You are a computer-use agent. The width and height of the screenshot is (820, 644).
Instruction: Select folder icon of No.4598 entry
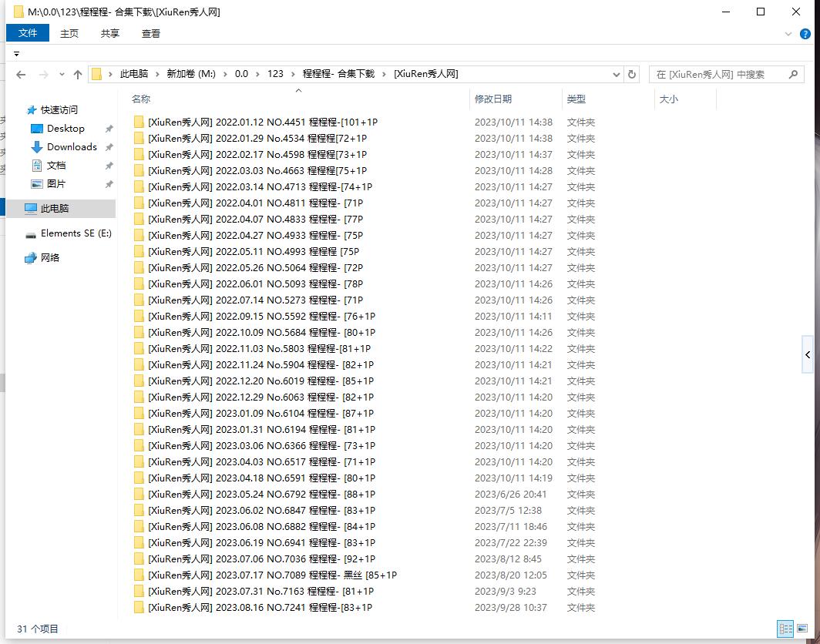139,154
